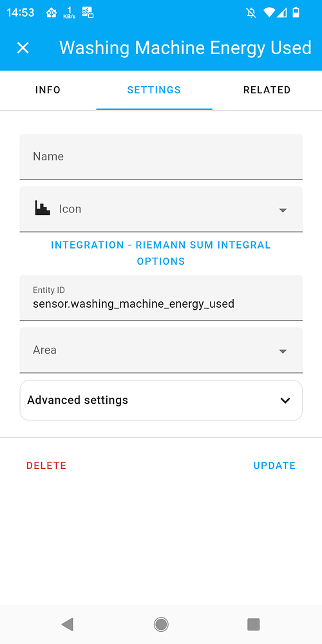322x644 pixels.
Task: Open the Icon picker dropdown arrow
Action: pyautogui.click(x=283, y=211)
